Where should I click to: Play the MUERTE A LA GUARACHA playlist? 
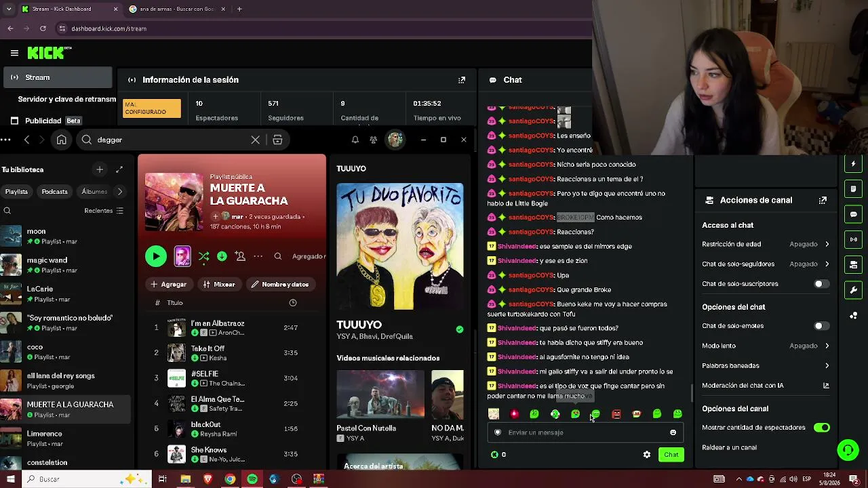[155, 256]
